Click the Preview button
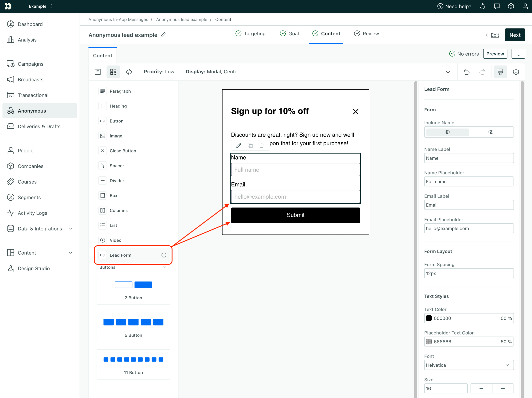The width and height of the screenshot is (532, 398). [x=495, y=54]
